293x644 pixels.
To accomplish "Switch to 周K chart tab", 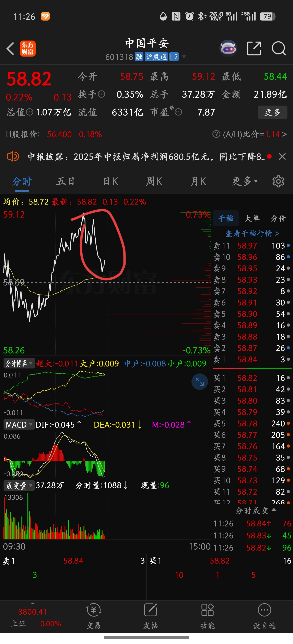I will point(154,181).
